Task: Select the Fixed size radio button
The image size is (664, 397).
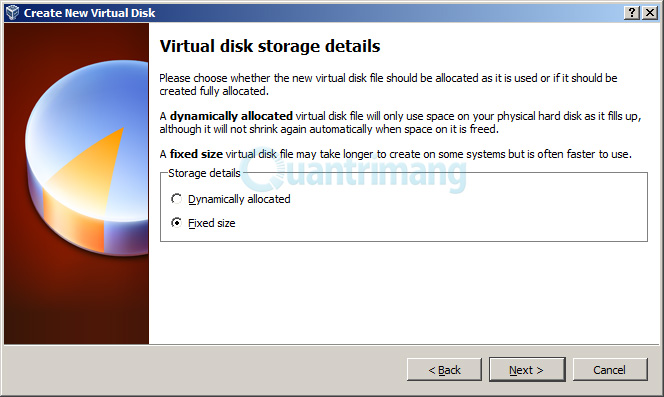Action: [177, 222]
